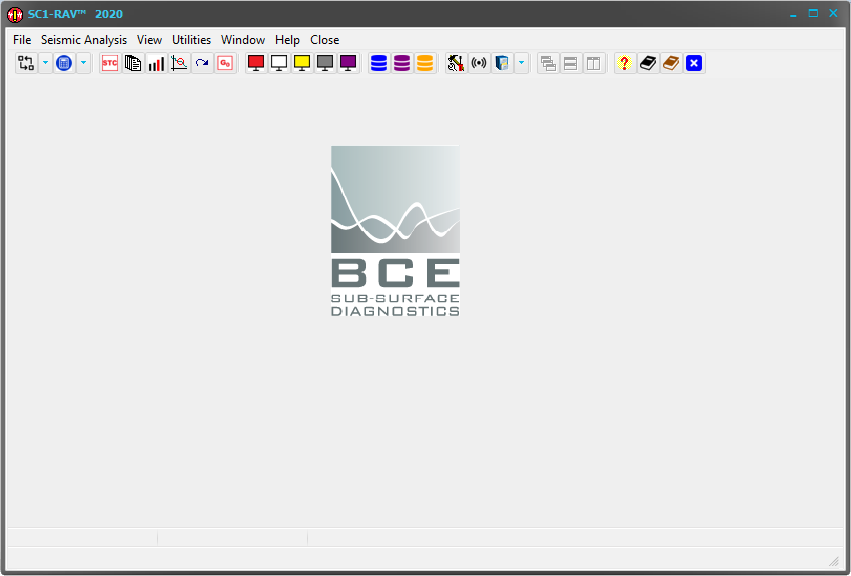Close the SC1-RAV window
This screenshot has height=576, width=851.
[833, 14]
